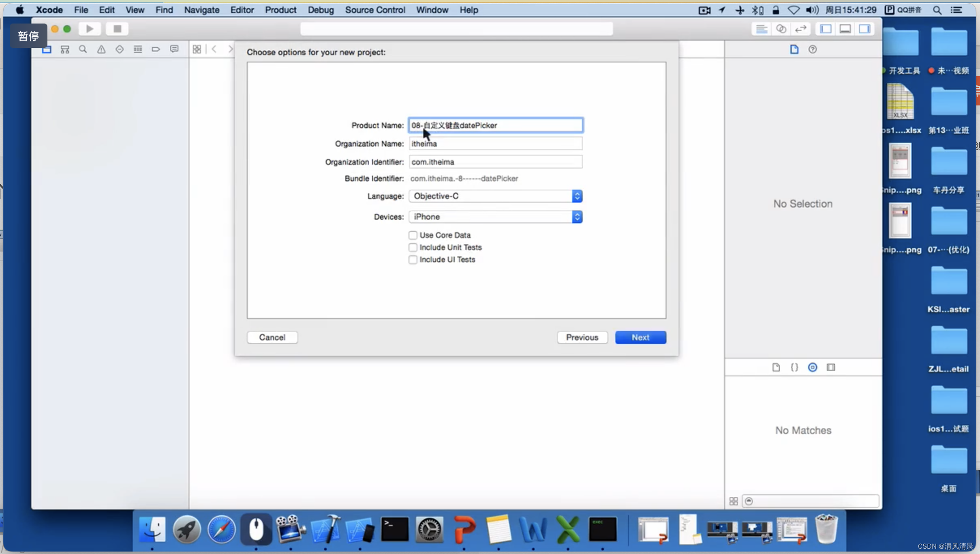Open the Issue navigator warning icon
Screen dimensions: 980x554
pos(101,49)
